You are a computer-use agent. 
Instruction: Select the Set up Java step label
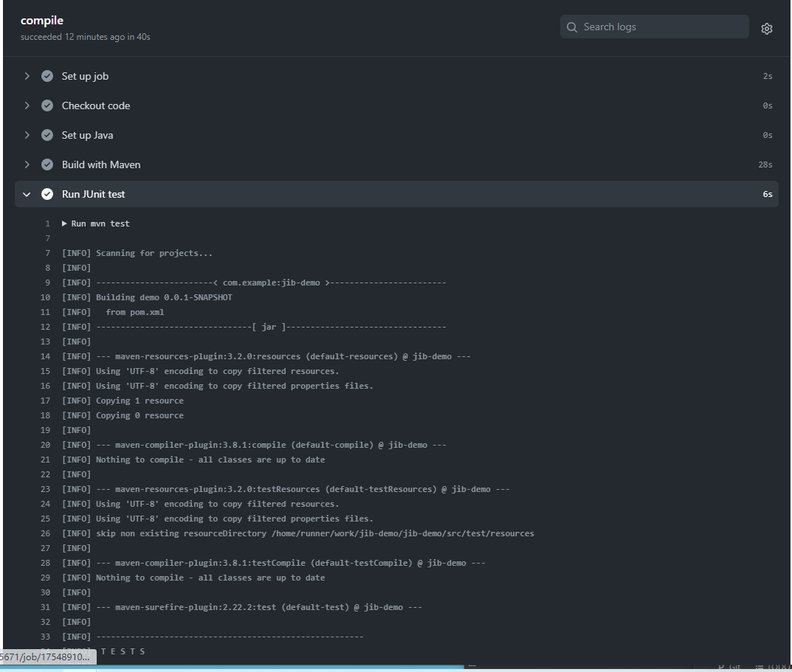(x=87, y=135)
